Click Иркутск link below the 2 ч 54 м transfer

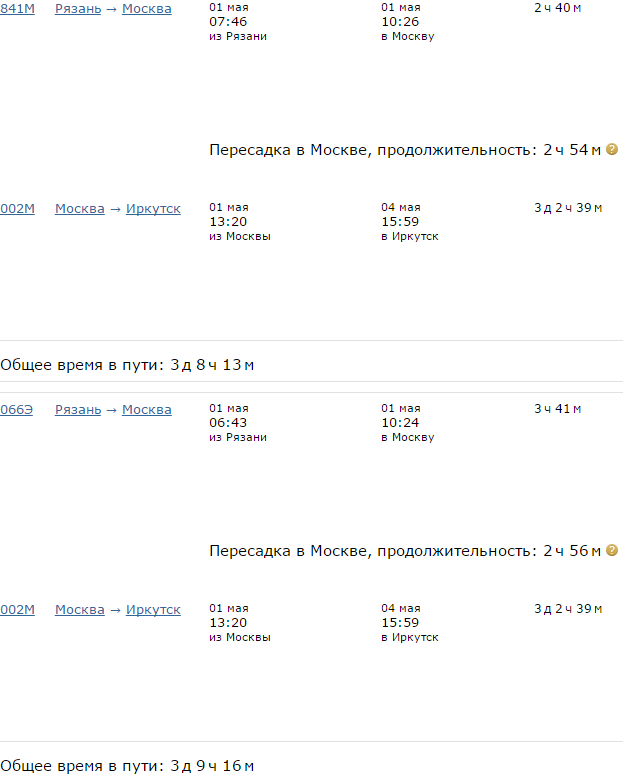click(x=153, y=209)
